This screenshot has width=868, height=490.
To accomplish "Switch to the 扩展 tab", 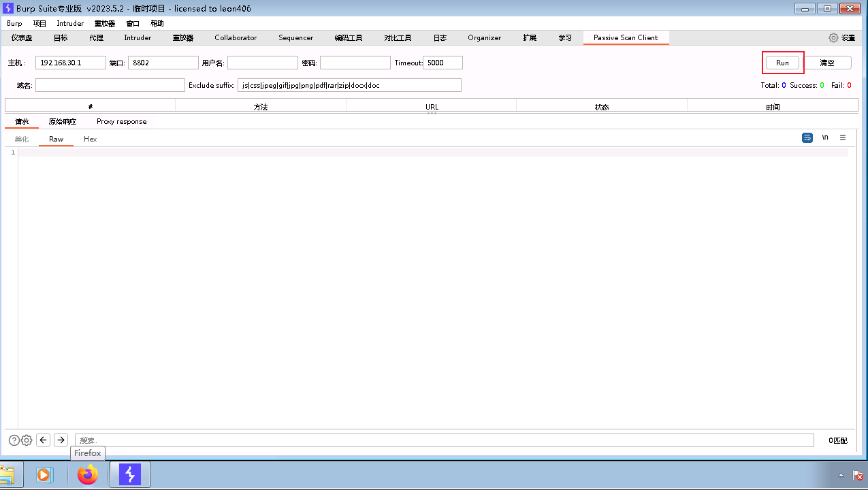I will pyautogui.click(x=530, y=38).
